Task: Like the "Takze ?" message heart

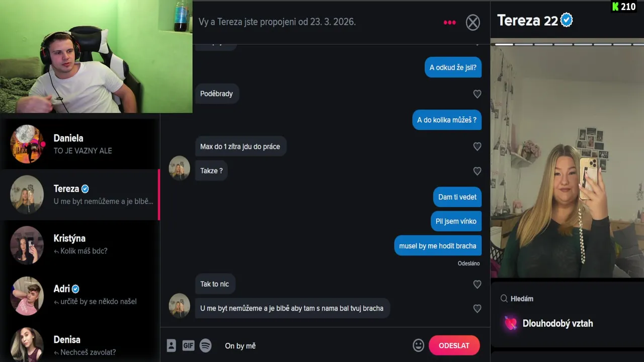Action: pyautogui.click(x=477, y=171)
